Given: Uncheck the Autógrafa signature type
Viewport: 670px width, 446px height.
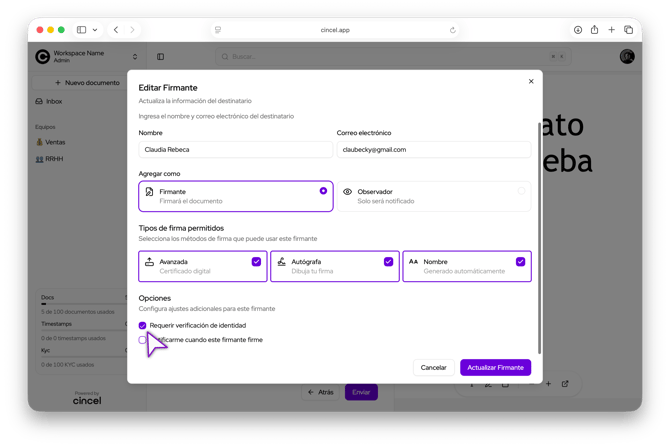Looking at the screenshot, I should point(388,262).
